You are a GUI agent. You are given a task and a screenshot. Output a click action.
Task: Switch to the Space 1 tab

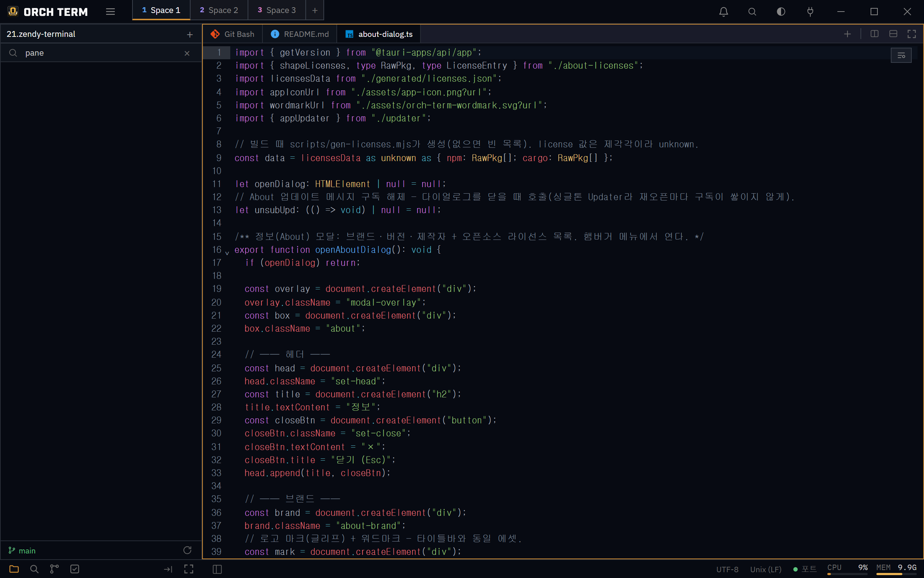(161, 10)
